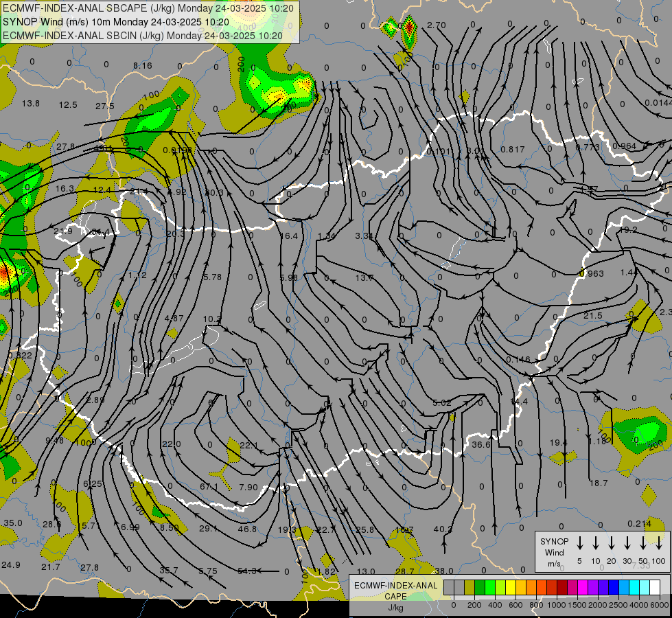Click the CIN value 2.70

[x=437, y=25]
